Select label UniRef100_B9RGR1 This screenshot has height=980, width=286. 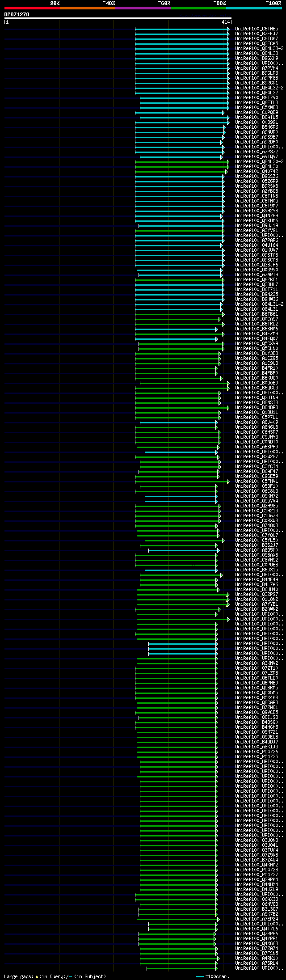tap(257, 83)
